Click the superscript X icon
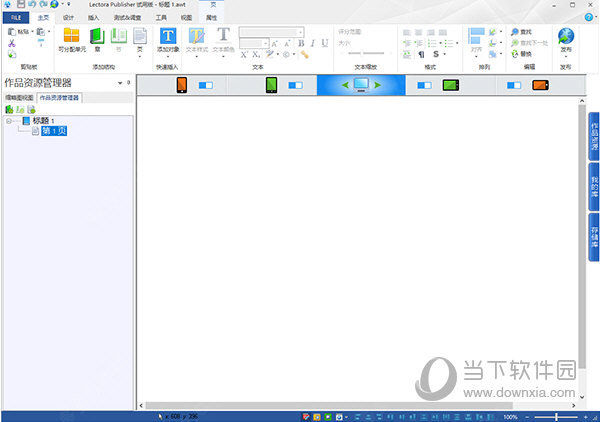 click(x=244, y=55)
